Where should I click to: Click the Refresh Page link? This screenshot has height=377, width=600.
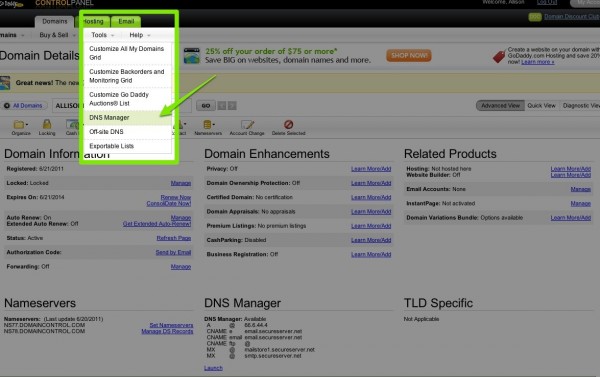[174, 238]
